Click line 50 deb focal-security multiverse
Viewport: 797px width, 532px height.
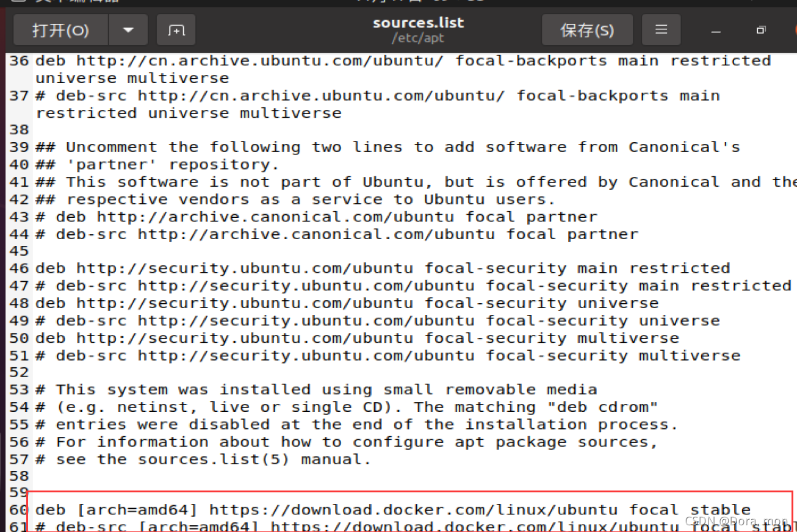coord(357,338)
